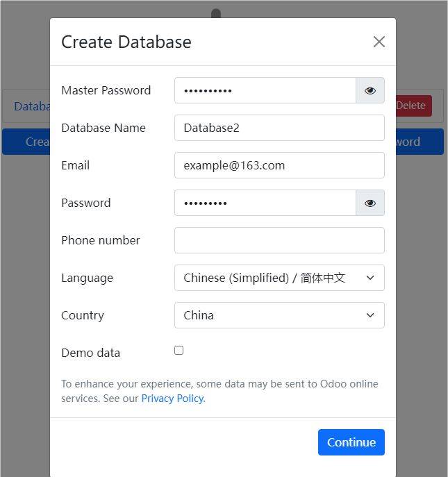Click the Phone number label
The image size is (448, 477).
101,240
